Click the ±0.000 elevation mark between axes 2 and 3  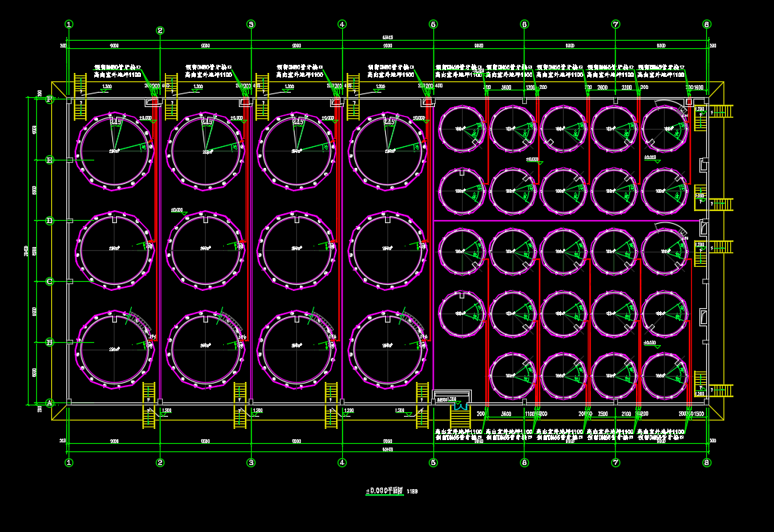point(178,211)
